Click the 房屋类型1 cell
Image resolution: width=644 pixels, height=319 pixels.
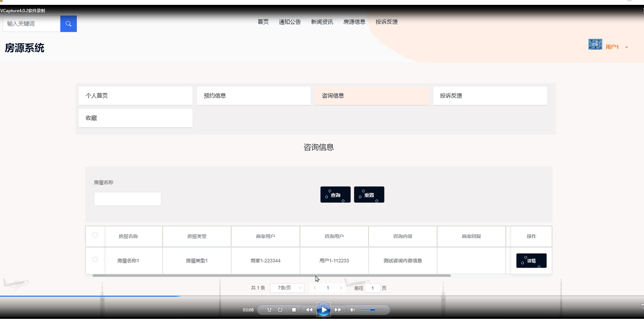(197, 260)
